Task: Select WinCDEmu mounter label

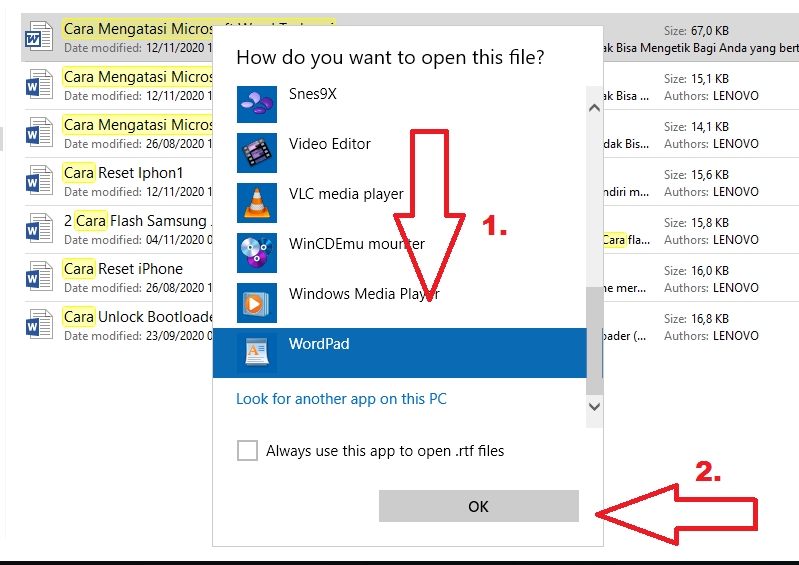Action: point(357,244)
